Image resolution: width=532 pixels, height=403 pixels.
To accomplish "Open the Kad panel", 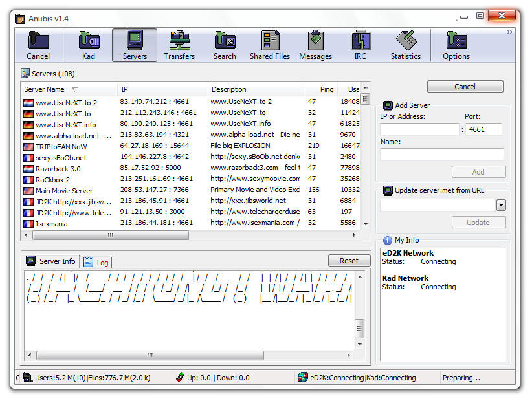I will tap(89, 45).
